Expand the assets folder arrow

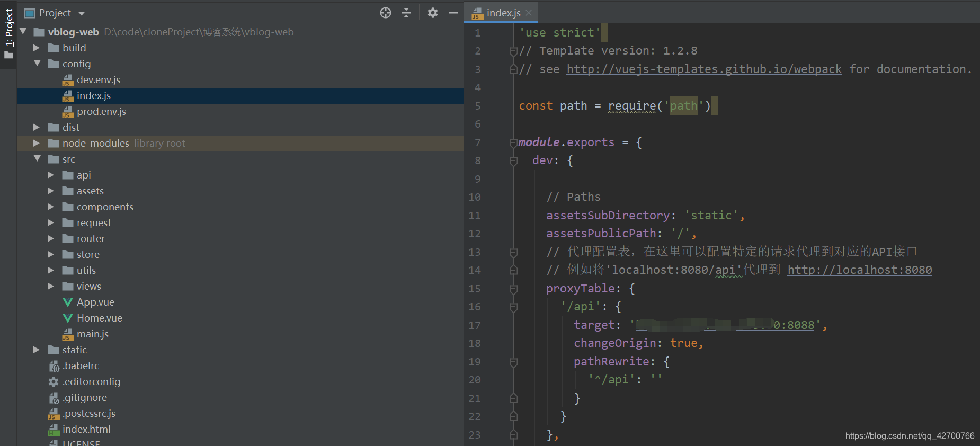(x=51, y=191)
